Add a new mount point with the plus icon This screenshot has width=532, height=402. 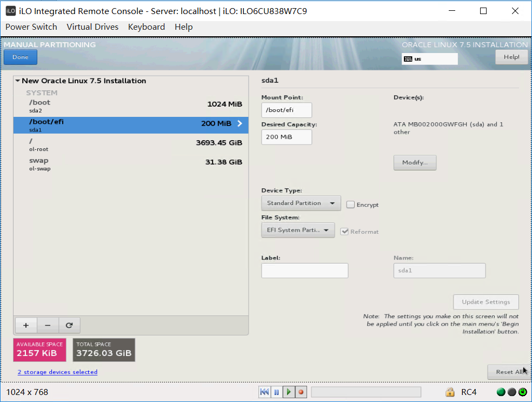[25, 325]
